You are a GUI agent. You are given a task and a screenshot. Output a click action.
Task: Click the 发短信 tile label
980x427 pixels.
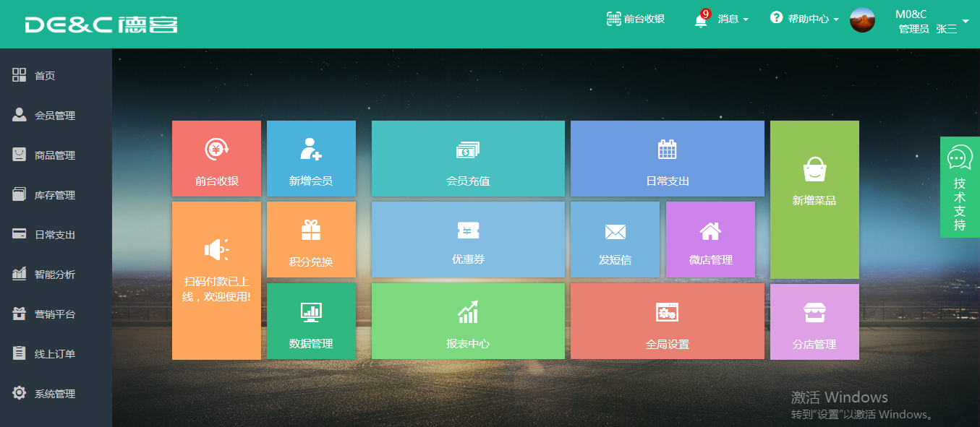(x=615, y=260)
